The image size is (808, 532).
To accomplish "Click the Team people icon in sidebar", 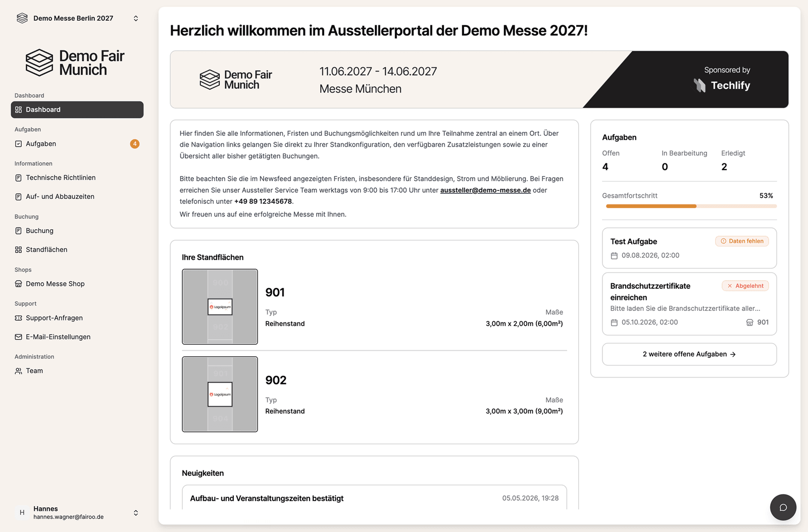I will click(x=18, y=371).
